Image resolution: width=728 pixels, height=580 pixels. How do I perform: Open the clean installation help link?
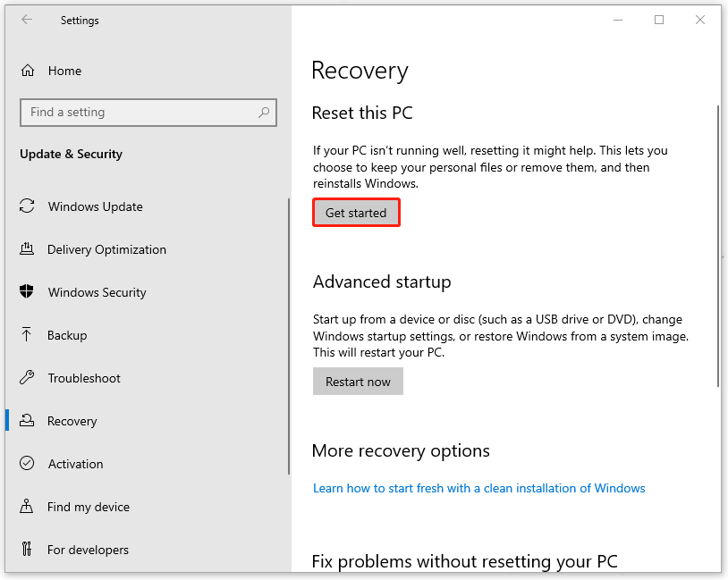pyautogui.click(x=478, y=488)
